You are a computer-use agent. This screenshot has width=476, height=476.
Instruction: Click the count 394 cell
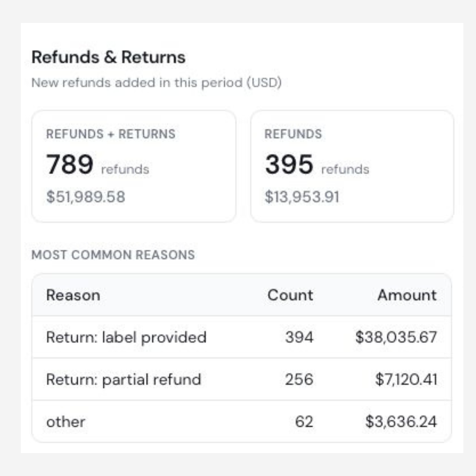(x=299, y=337)
